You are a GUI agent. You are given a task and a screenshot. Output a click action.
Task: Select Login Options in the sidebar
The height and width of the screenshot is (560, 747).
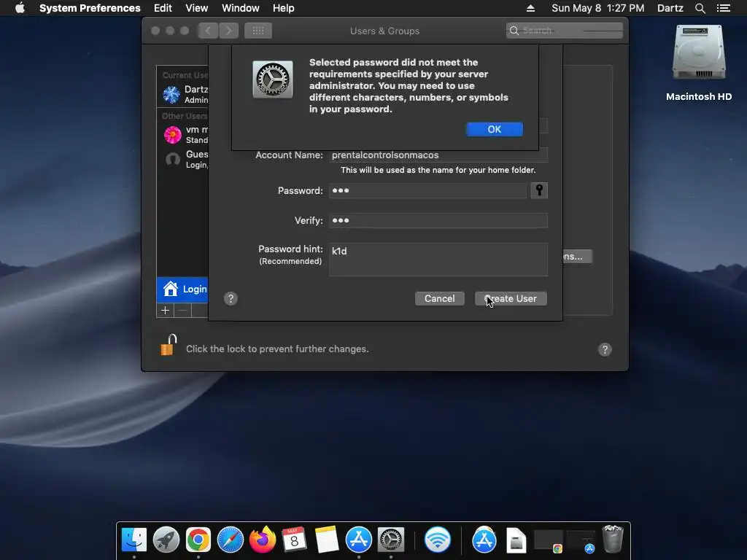tap(182, 289)
